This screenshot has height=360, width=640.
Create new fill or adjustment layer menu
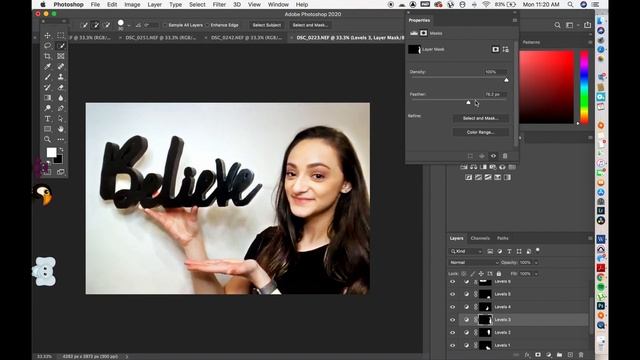click(x=549, y=355)
